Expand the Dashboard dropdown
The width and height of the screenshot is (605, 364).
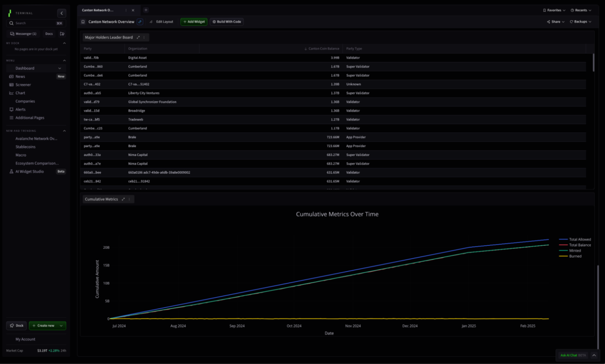click(x=60, y=69)
